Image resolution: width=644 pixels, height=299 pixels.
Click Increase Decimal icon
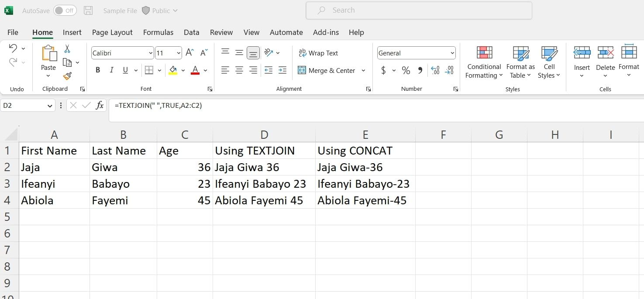coord(435,70)
